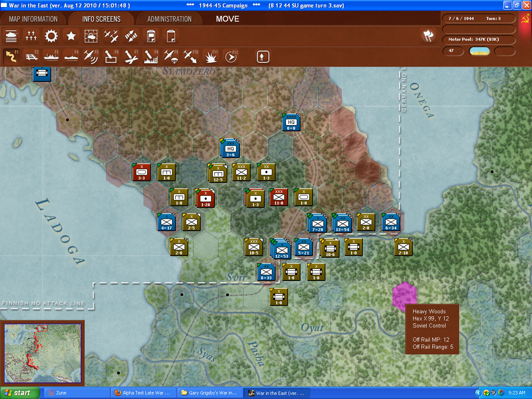Switch to Alpha Test Late War taskbar window
Screen dimensions: 532x399
pos(144,393)
